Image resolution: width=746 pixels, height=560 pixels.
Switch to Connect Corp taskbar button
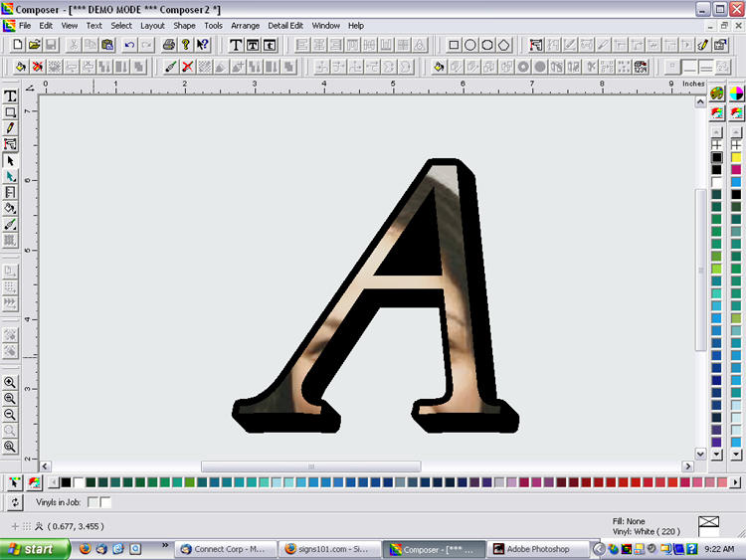point(226,549)
